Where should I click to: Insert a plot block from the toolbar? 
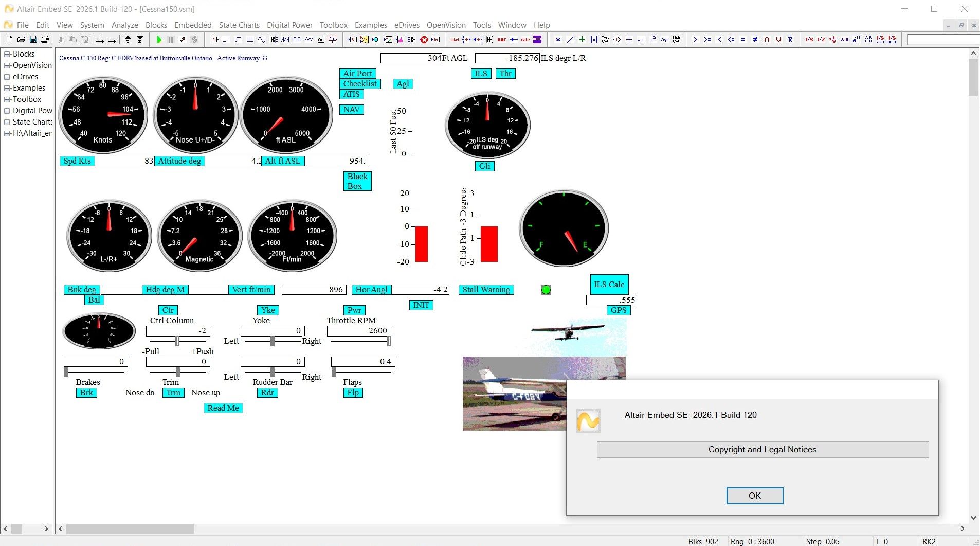point(365,39)
